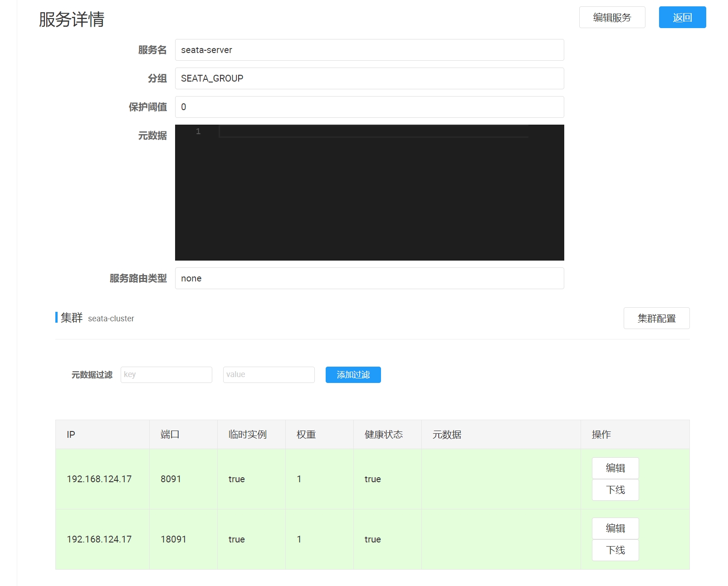Focus the metadata filter key field
This screenshot has width=728, height=586.
pos(166,375)
